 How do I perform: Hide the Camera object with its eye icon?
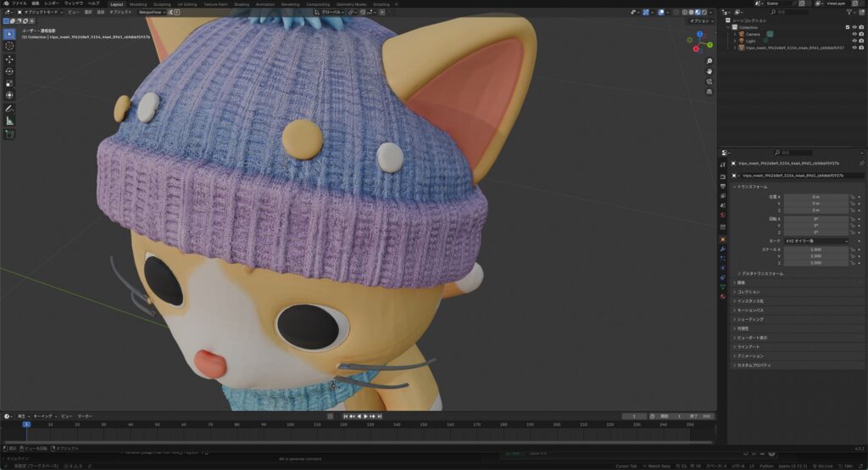pos(854,33)
